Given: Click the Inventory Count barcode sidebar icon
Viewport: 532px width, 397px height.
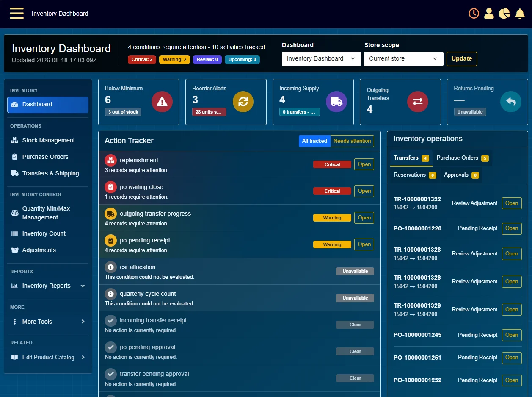Looking at the screenshot, I should (15, 233).
